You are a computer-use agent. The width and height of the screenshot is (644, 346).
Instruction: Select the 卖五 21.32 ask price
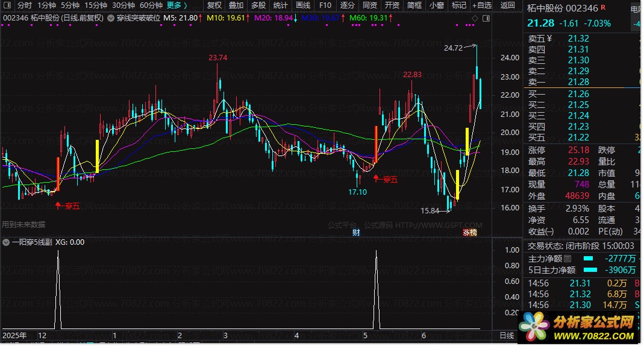point(578,38)
